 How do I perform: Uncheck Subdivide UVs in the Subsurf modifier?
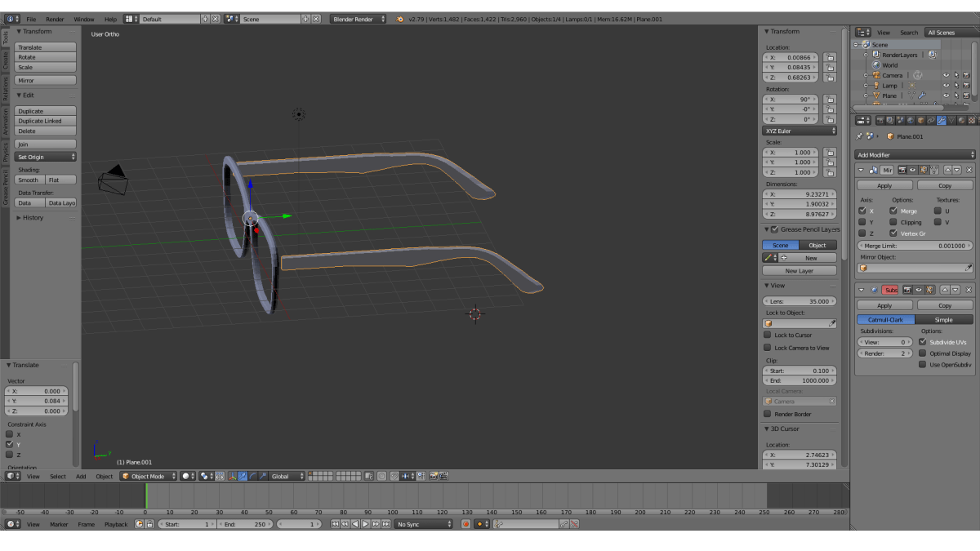coord(923,342)
